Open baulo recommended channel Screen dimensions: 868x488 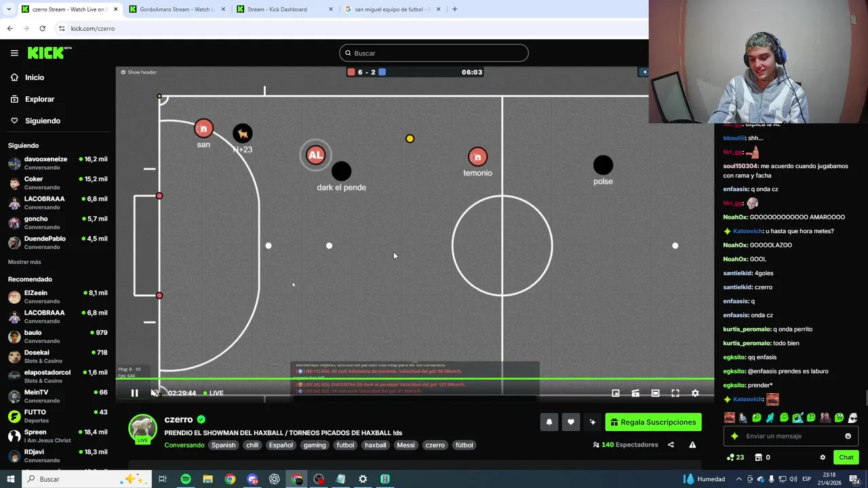(x=58, y=336)
